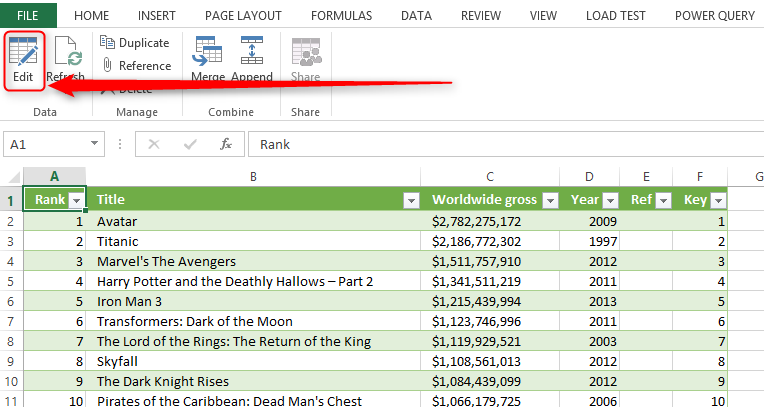Click the formula bar showing Rank

tap(500, 144)
